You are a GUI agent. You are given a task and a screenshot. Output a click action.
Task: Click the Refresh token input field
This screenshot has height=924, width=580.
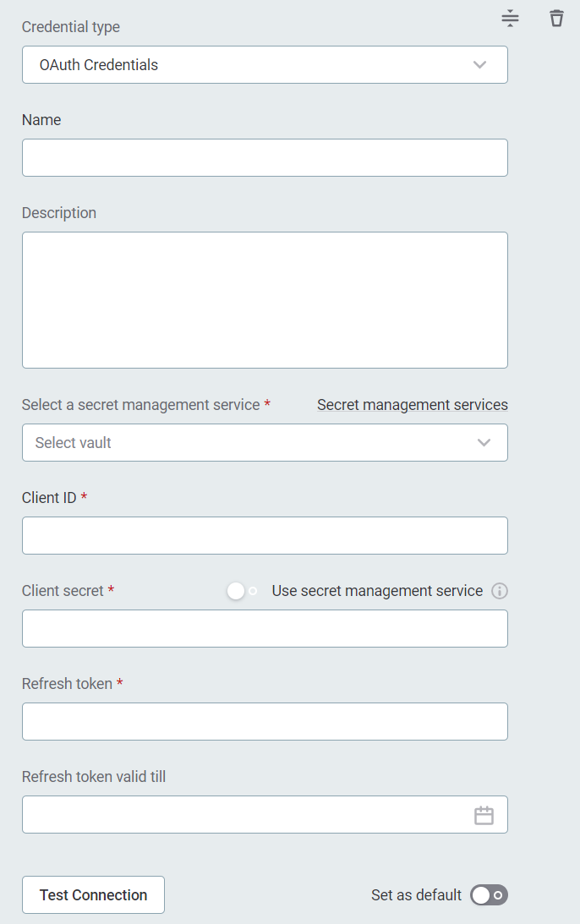[x=265, y=721]
